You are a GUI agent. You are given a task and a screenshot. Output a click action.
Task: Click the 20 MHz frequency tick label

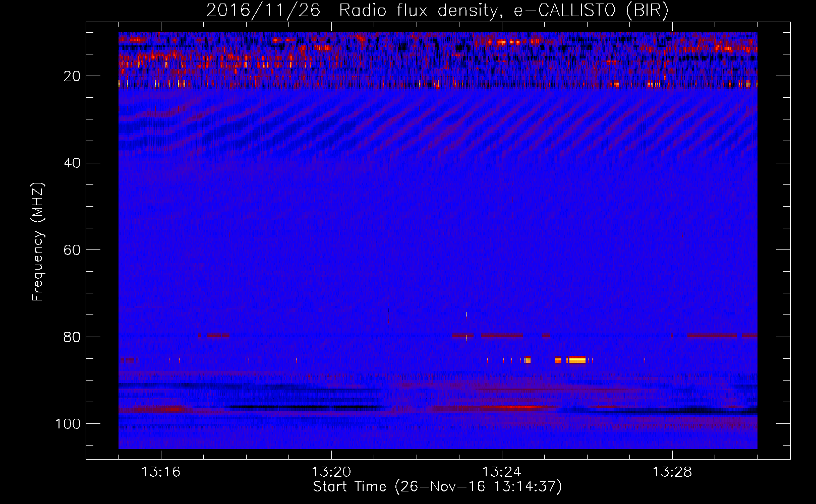(x=73, y=76)
